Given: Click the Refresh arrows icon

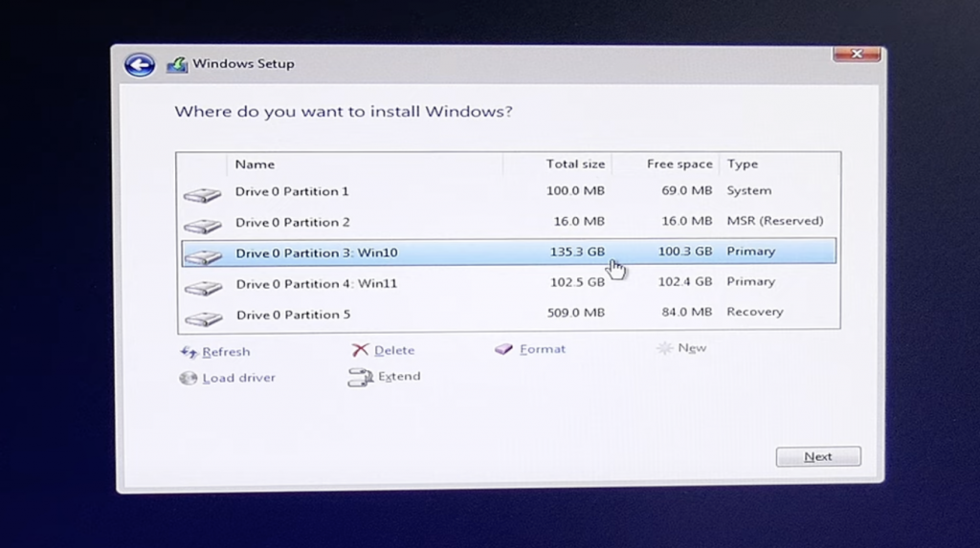Looking at the screenshot, I should pyautogui.click(x=189, y=352).
